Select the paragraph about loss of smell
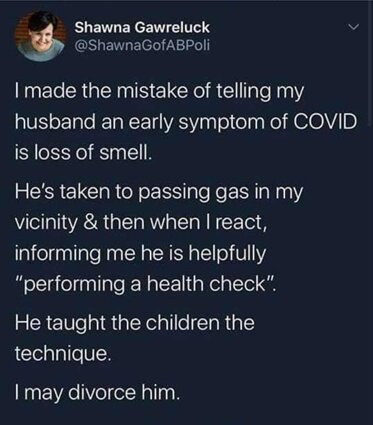The width and height of the screenshot is (373, 425). tap(186, 122)
